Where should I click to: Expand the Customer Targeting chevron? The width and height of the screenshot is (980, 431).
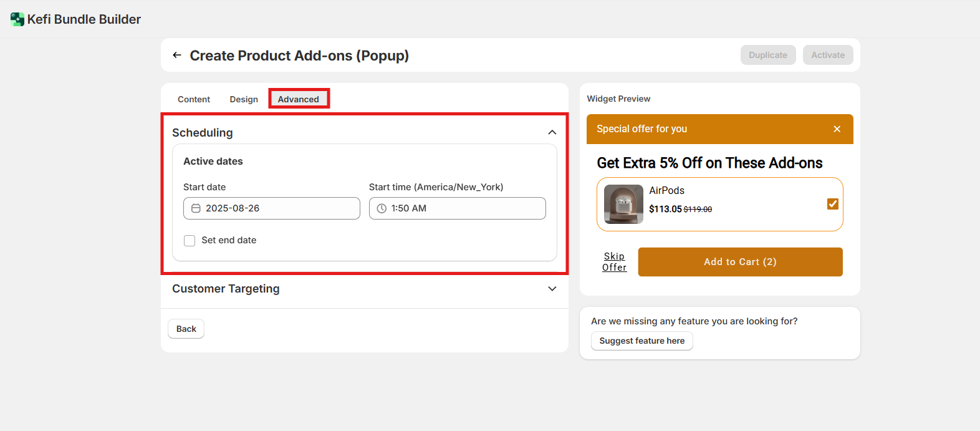pos(552,289)
